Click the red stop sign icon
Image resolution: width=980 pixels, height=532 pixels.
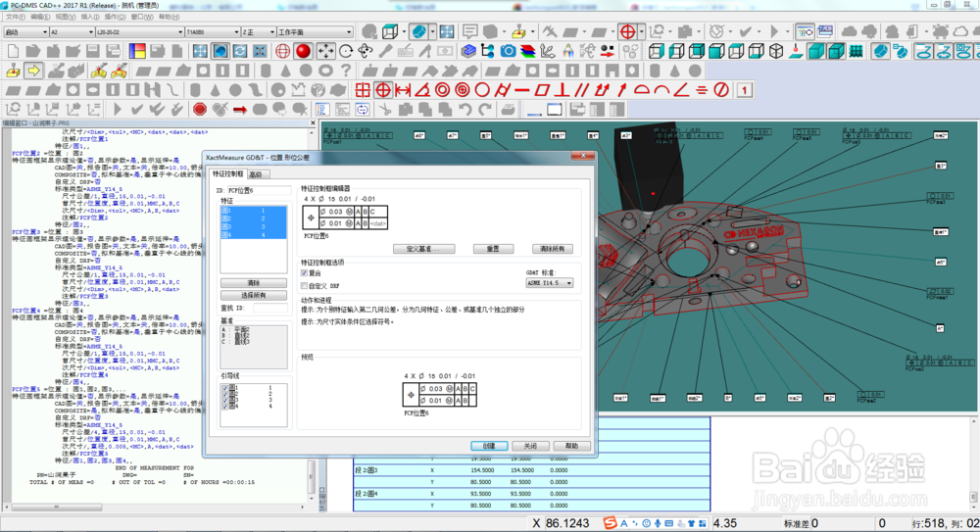point(199,110)
